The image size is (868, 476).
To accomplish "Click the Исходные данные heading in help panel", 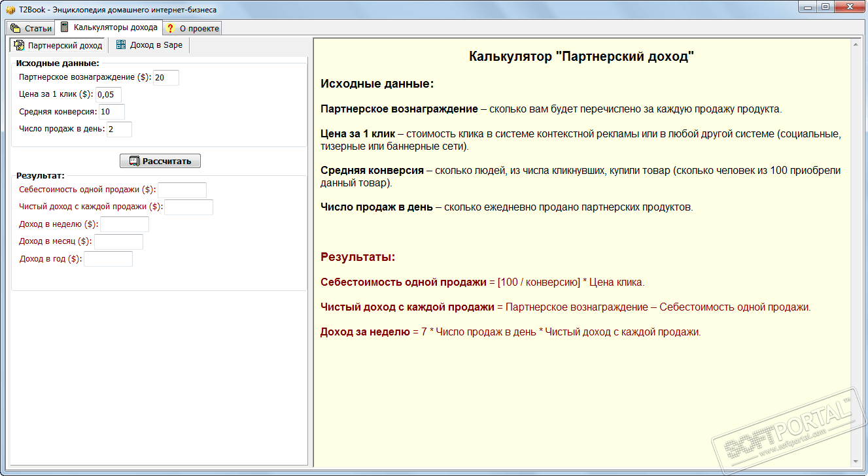I will [x=377, y=84].
